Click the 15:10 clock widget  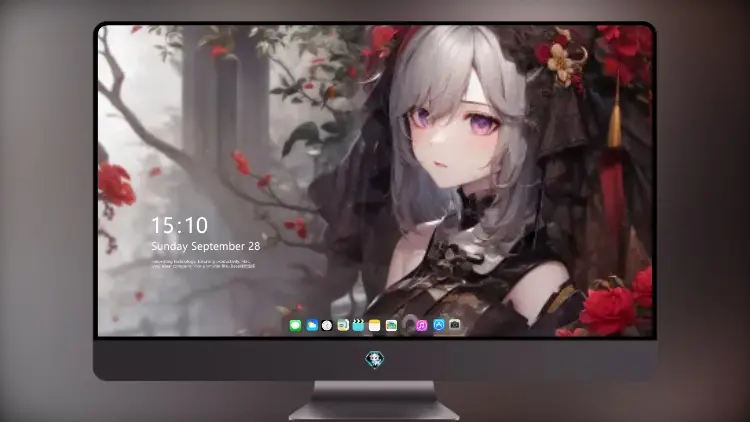click(180, 225)
